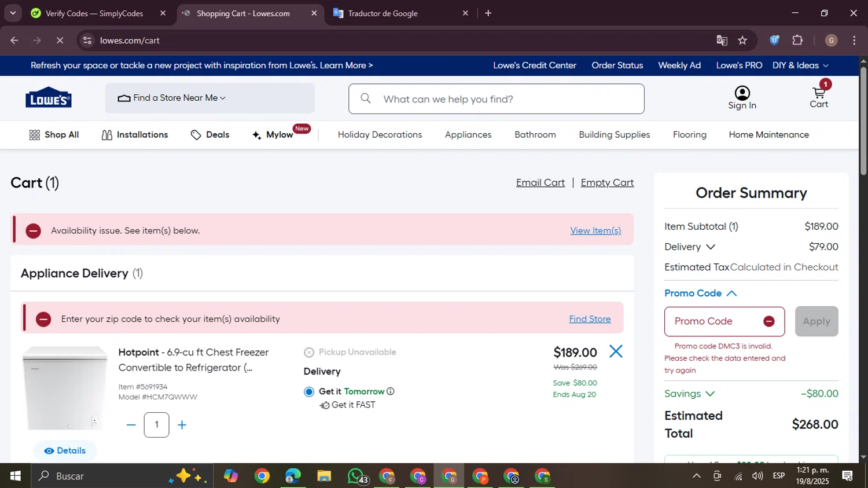The image size is (868, 488).
Task: Go back with the browser back arrow
Action: 14,40
